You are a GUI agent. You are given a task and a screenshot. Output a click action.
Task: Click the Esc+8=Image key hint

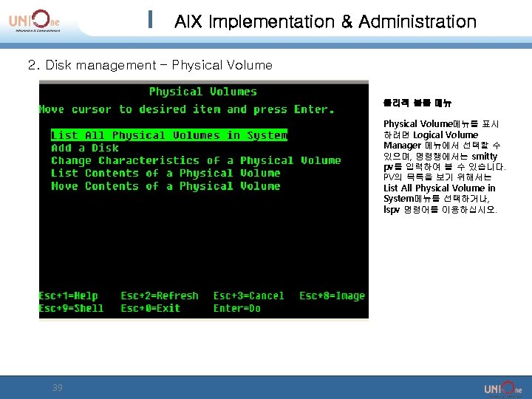point(332,296)
